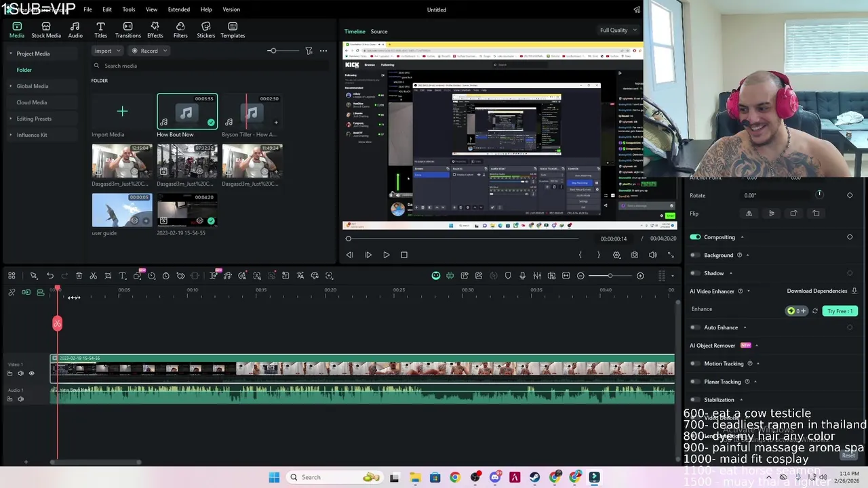Open Full Quality preview dropdown
This screenshot has width=868, height=488.
click(618, 30)
